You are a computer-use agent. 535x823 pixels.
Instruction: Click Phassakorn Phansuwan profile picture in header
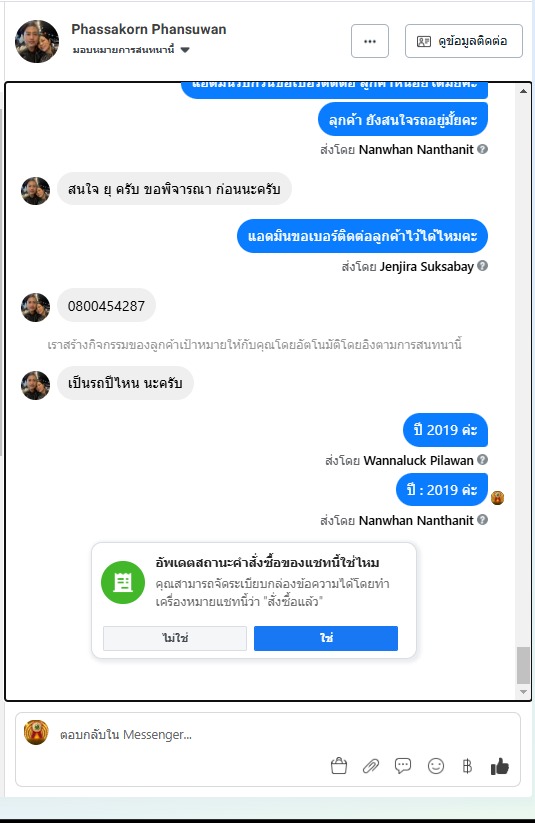tap(37, 41)
